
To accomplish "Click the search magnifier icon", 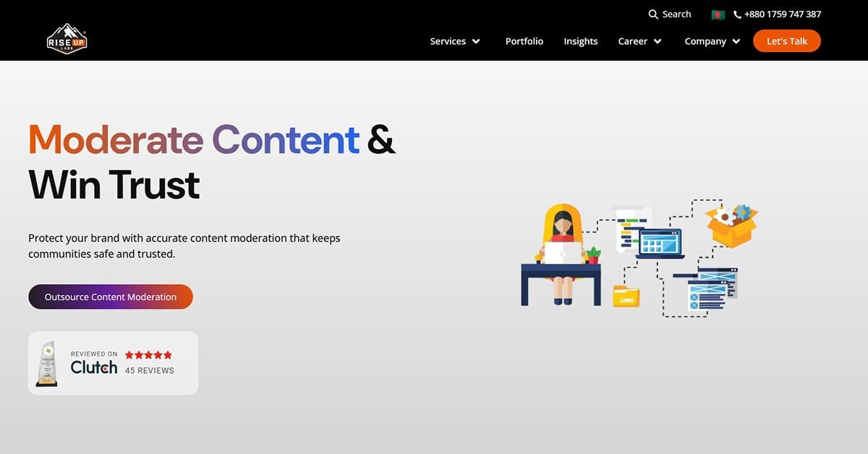I will click(653, 14).
